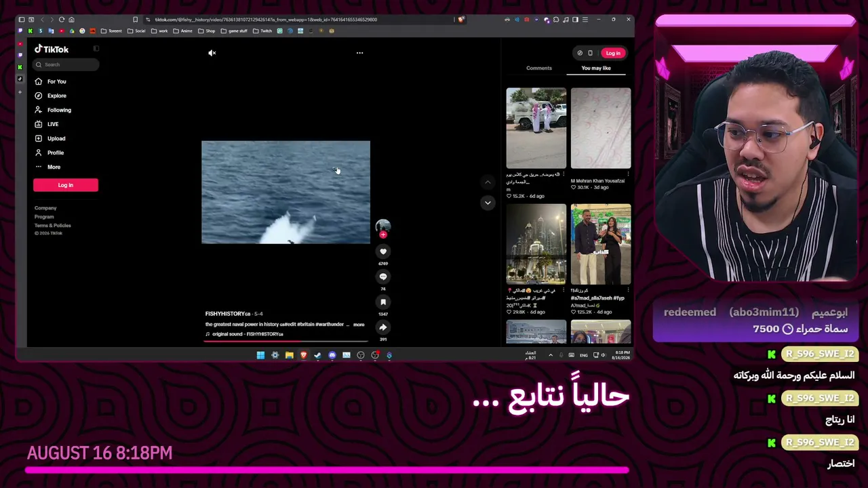Open Discord from the taskbar
This screenshot has width=868, height=488.
click(x=332, y=355)
